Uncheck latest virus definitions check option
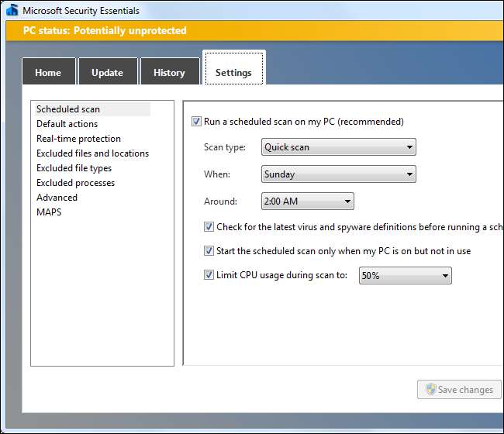The image size is (504, 434). coord(209,227)
